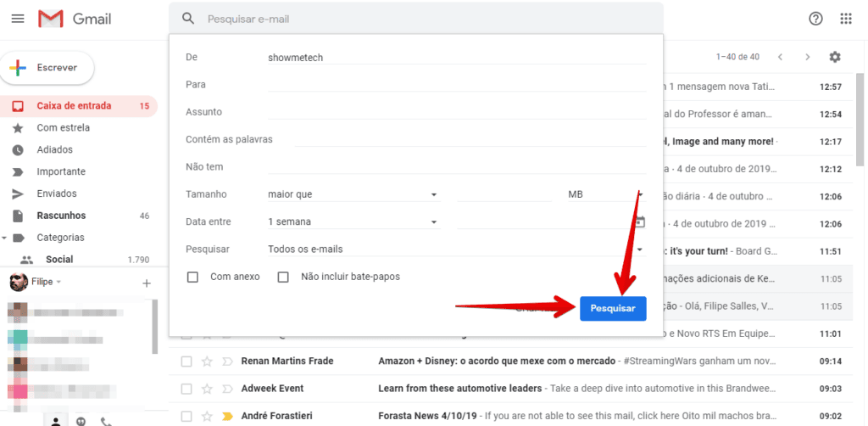Viewport: 868px width, 426px height.
Task: Open the Google apps grid icon
Action: (846, 19)
